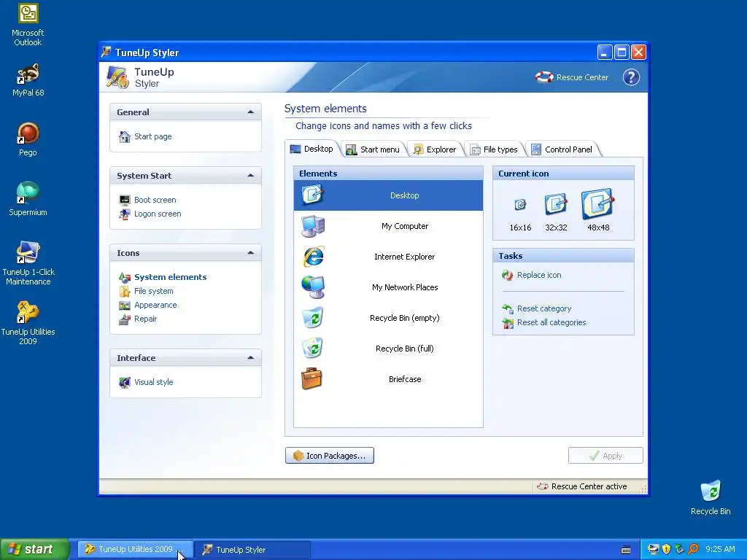Click the System elements sidebar icon

click(x=124, y=277)
